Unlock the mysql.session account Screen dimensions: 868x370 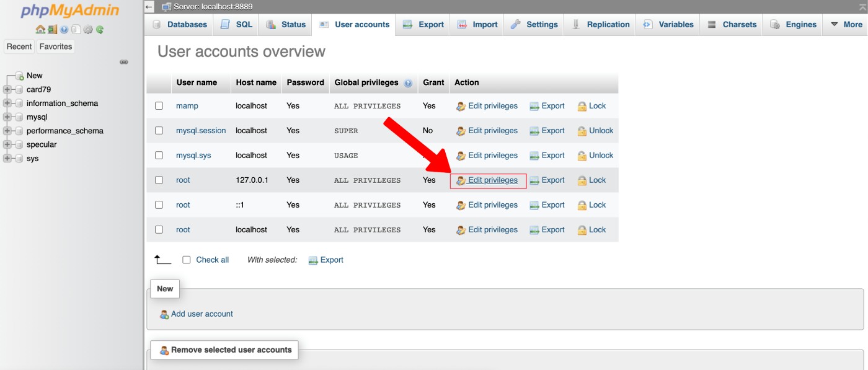595,131
